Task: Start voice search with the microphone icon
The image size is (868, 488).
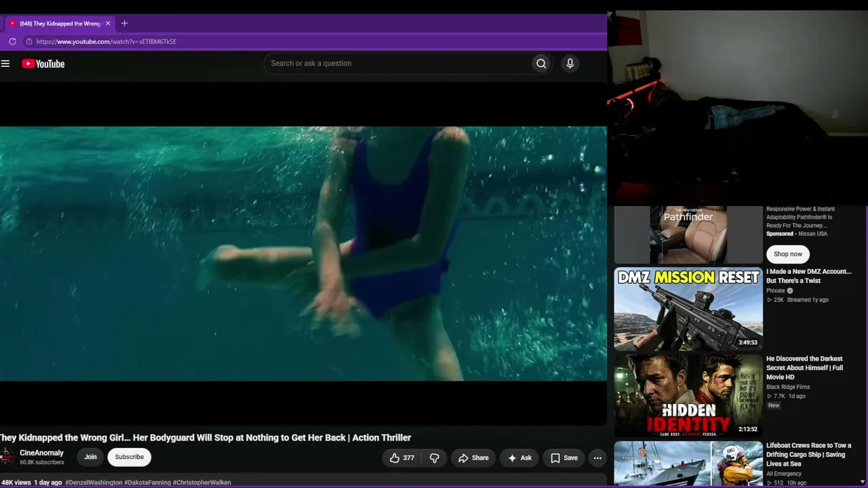Action: tap(570, 64)
